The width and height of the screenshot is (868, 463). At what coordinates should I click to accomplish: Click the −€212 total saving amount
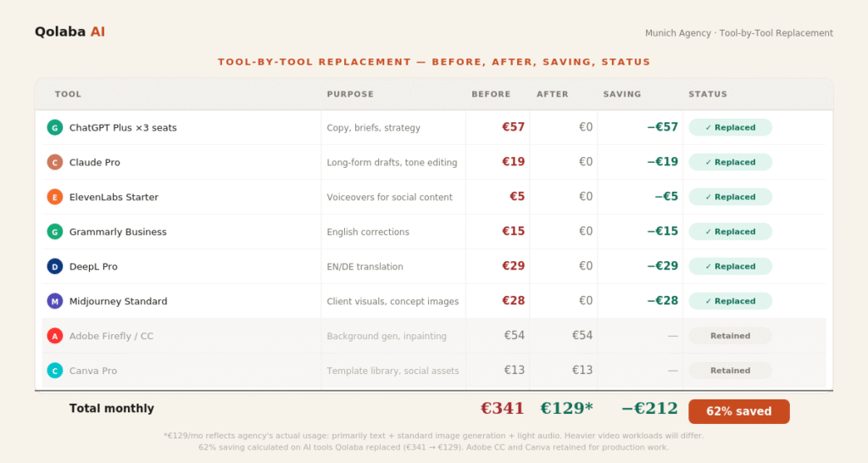[649, 408]
